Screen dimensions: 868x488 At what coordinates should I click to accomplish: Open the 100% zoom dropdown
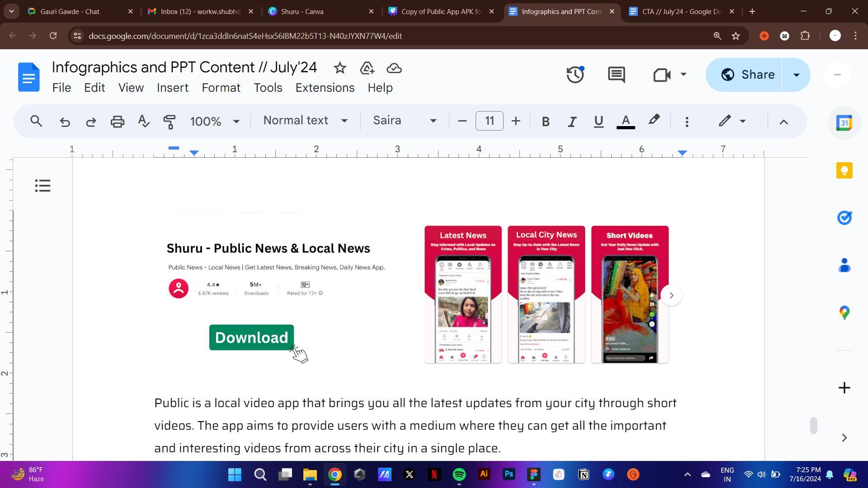215,121
